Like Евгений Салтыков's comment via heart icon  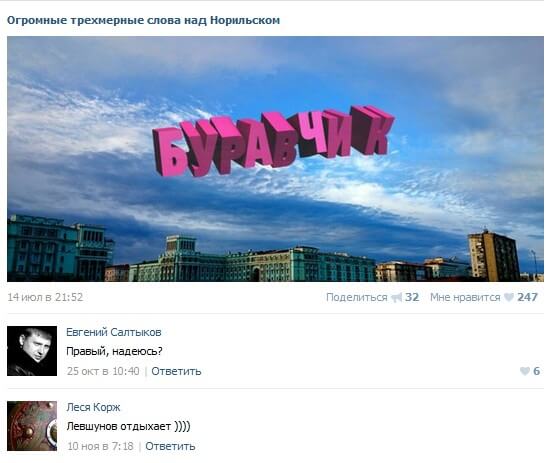pyautogui.click(x=525, y=371)
